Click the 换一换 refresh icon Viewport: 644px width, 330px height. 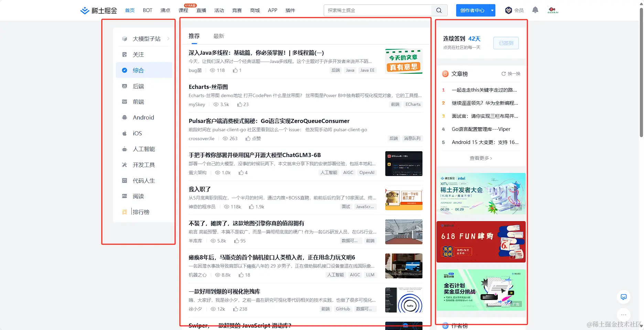(504, 74)
